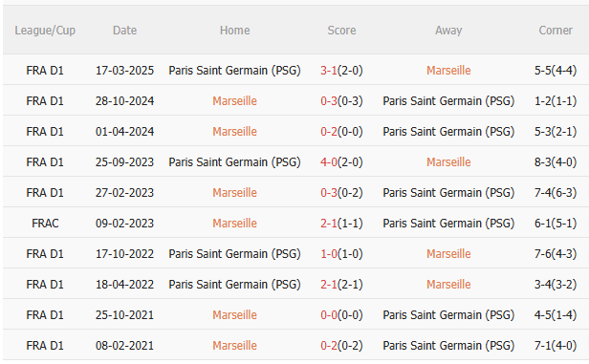
Task: Click the League/Cup column header
Action: (45, 31)
